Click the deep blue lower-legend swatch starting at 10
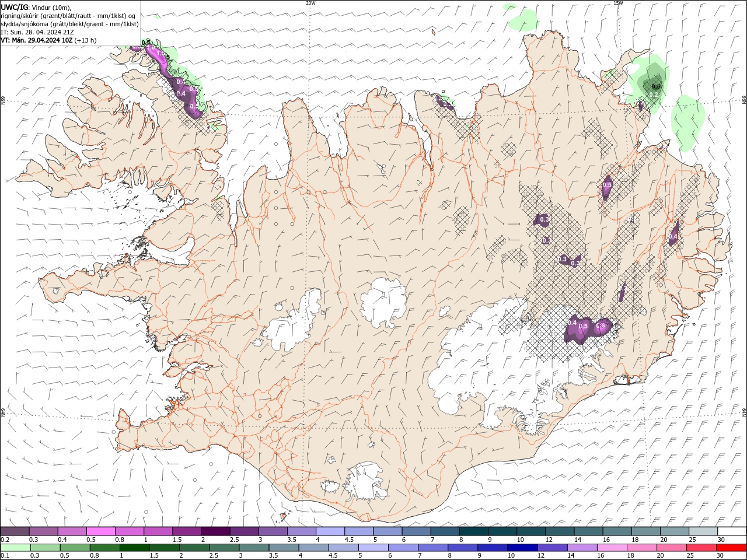The image size is (747, 560). tap(523, 548)
